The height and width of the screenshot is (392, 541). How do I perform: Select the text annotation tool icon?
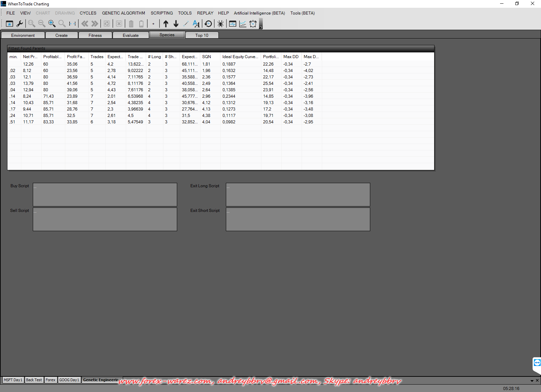click(196, 24)
